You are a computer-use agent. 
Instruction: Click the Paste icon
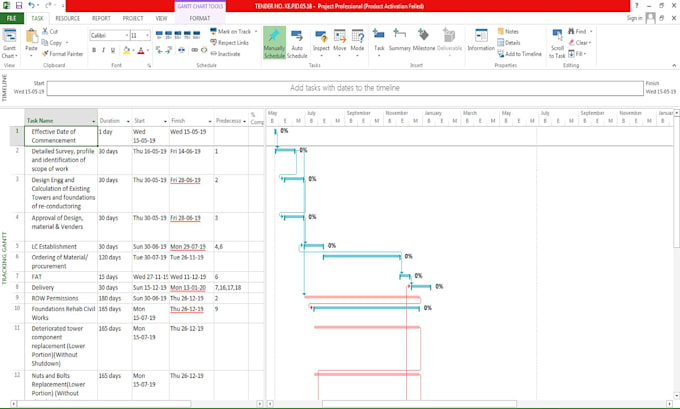click(x=32, y=36)
